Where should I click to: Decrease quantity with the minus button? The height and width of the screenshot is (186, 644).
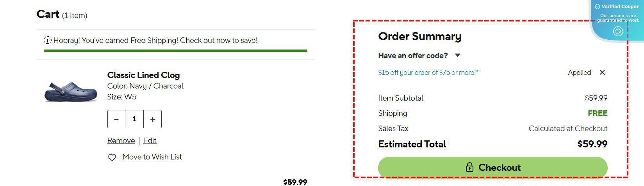click(x=116, y=119)
